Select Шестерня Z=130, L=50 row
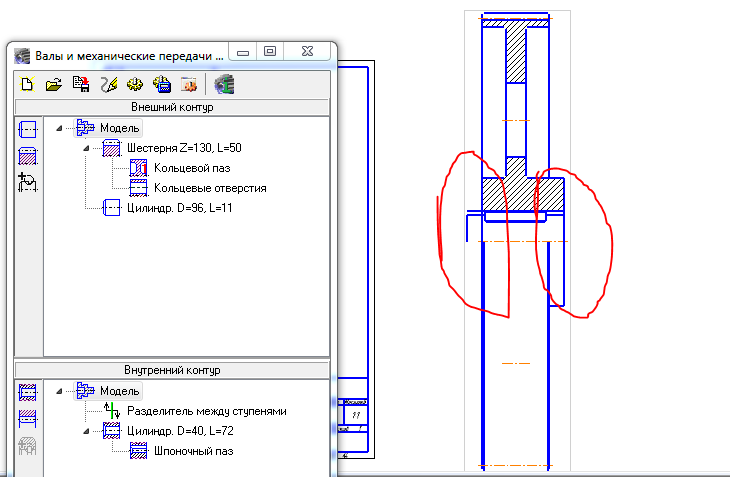The image size is (730, 477). [x=184, y=148]
